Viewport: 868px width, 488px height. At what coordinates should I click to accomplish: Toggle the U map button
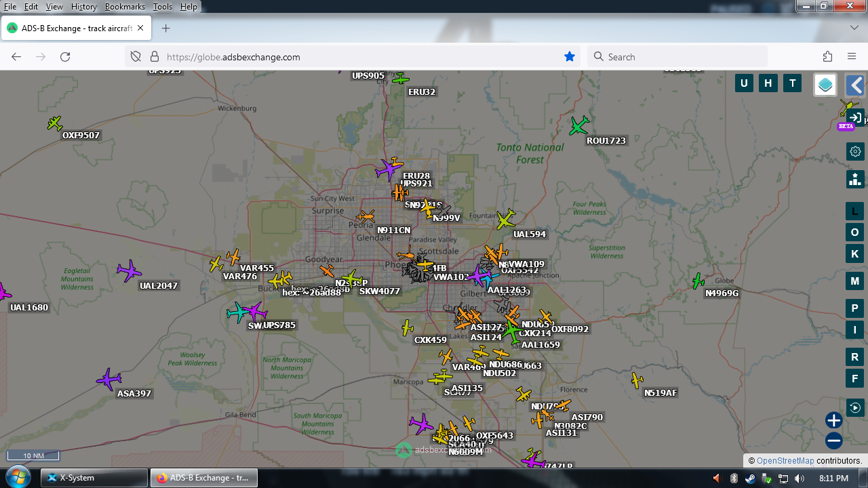coord(744,83)
